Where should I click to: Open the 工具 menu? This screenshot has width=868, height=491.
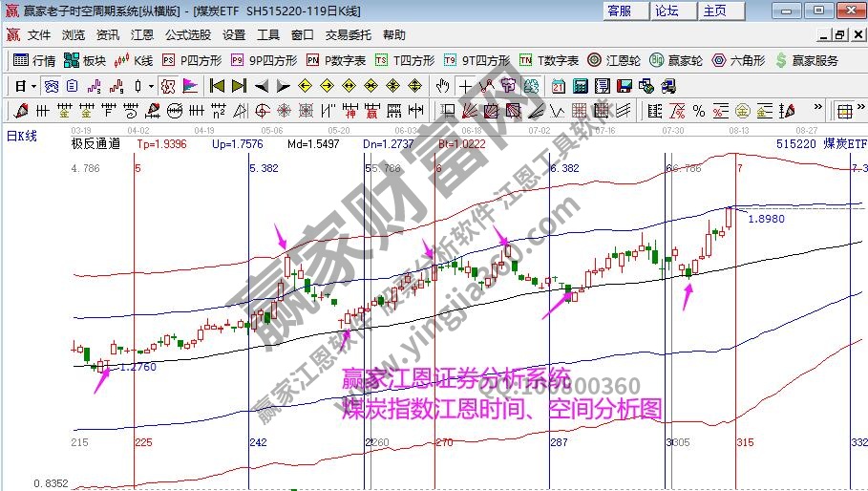point(268,35)
